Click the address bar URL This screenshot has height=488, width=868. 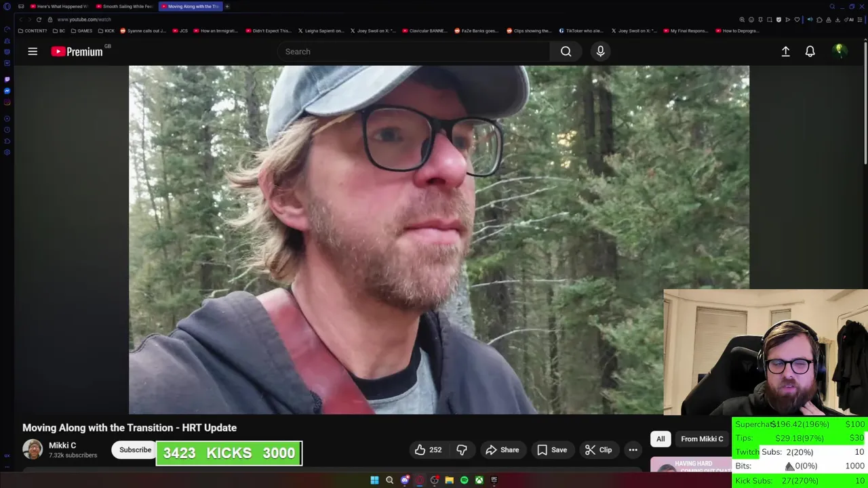84,20
